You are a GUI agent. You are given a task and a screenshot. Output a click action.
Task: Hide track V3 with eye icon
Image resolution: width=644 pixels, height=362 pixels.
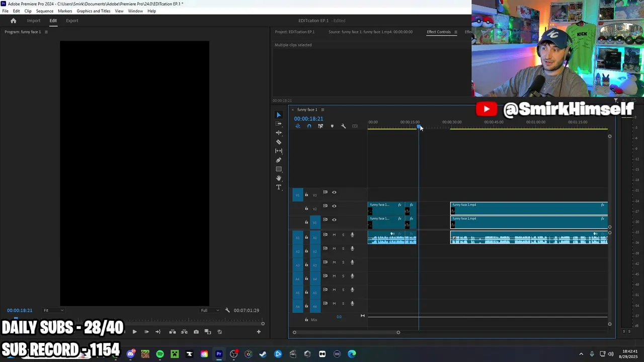point(334,192)
